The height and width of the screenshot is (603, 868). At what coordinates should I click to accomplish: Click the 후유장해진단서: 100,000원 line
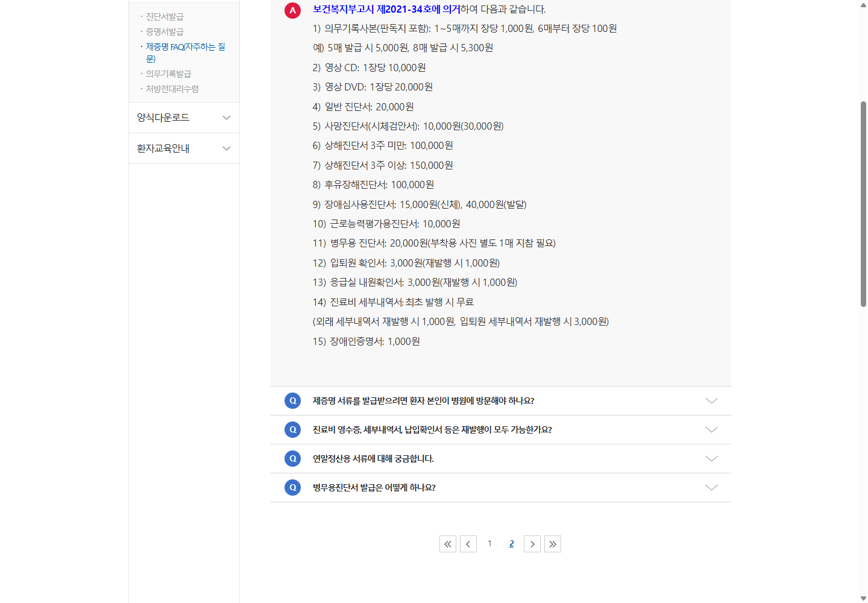pyautogui.click(x=373, y=185)
